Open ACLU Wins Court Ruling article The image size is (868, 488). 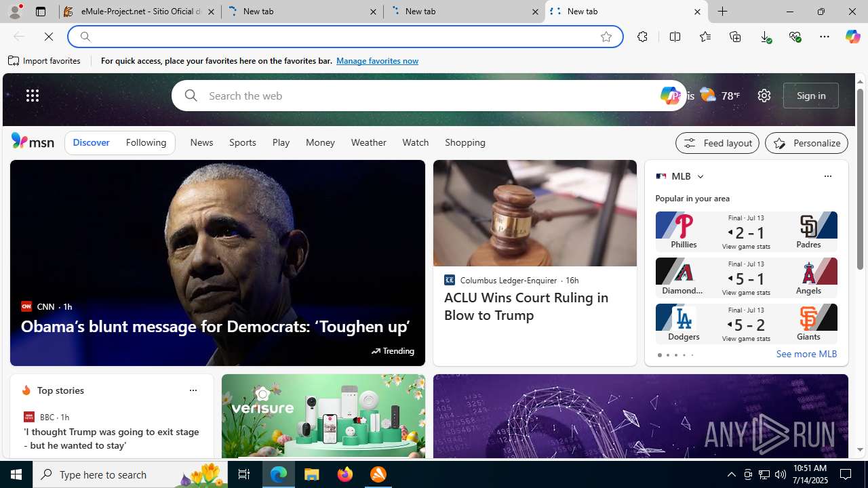coord(526,306)
